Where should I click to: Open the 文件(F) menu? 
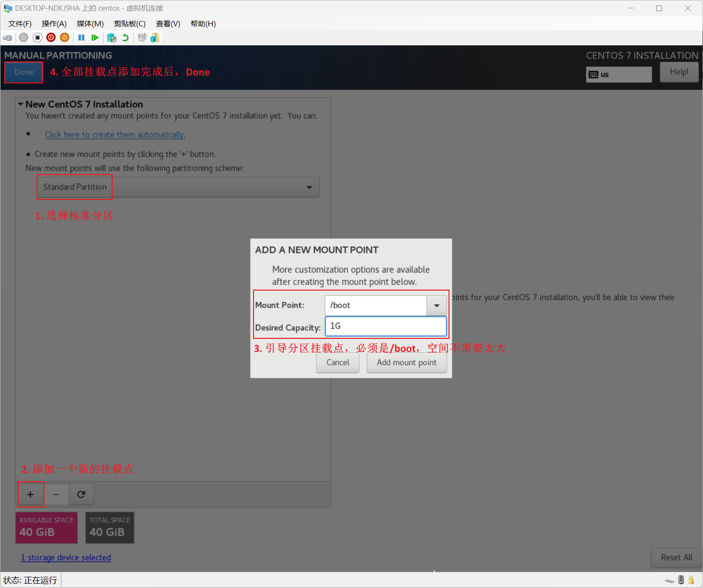point(20,24)
